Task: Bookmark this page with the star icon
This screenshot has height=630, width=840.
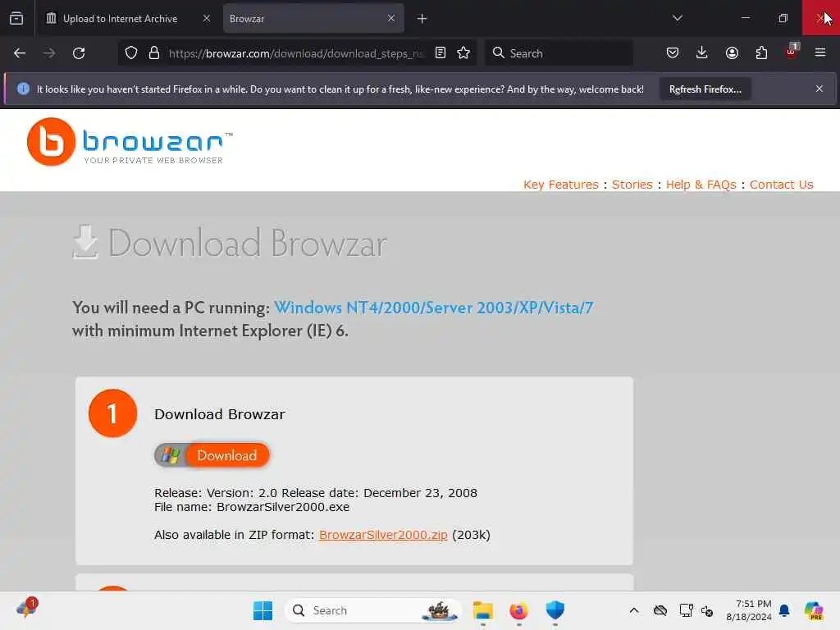Action: pos(464,53)
